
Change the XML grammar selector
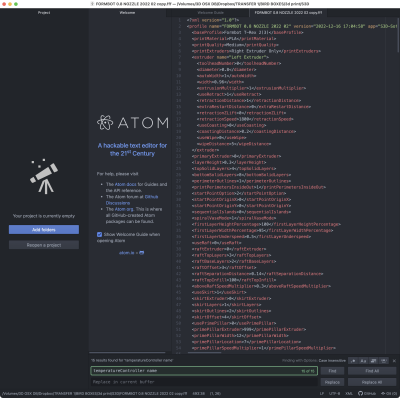coord(349,393)
